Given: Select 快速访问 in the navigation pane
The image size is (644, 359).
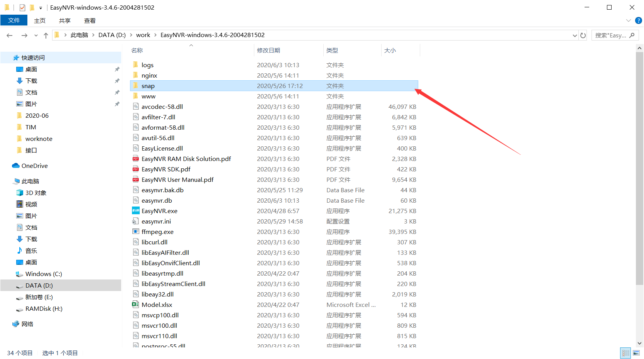Looking at the screenshot, I should tap(33, 58).
